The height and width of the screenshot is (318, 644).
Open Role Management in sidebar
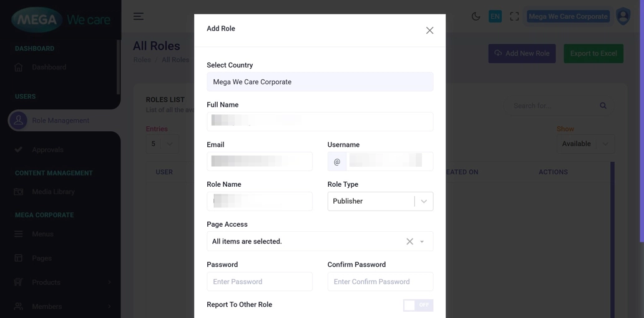(61, 121)
